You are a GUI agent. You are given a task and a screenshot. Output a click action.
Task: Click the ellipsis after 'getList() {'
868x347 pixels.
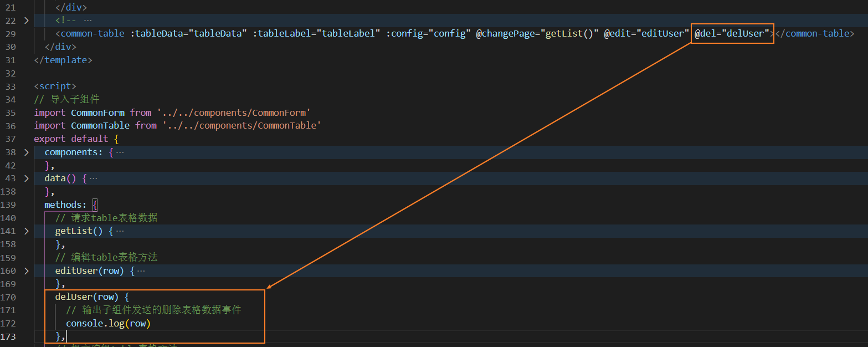(120, 231)
